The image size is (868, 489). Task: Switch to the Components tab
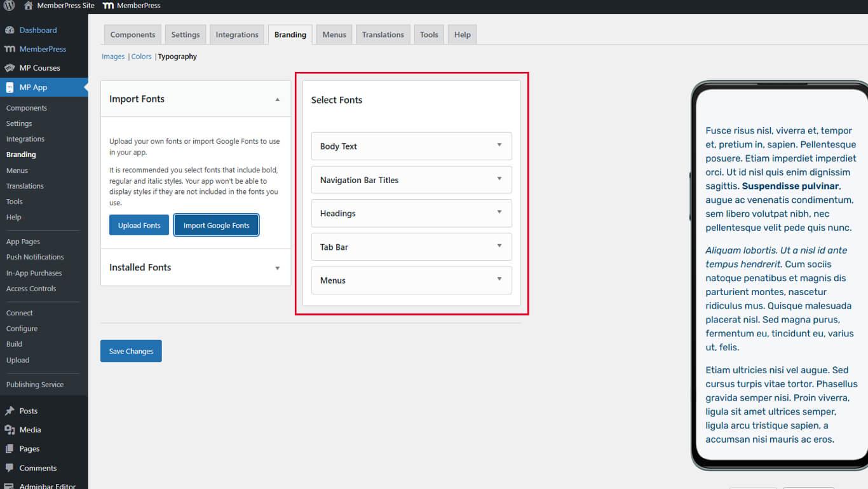point(132,34)
